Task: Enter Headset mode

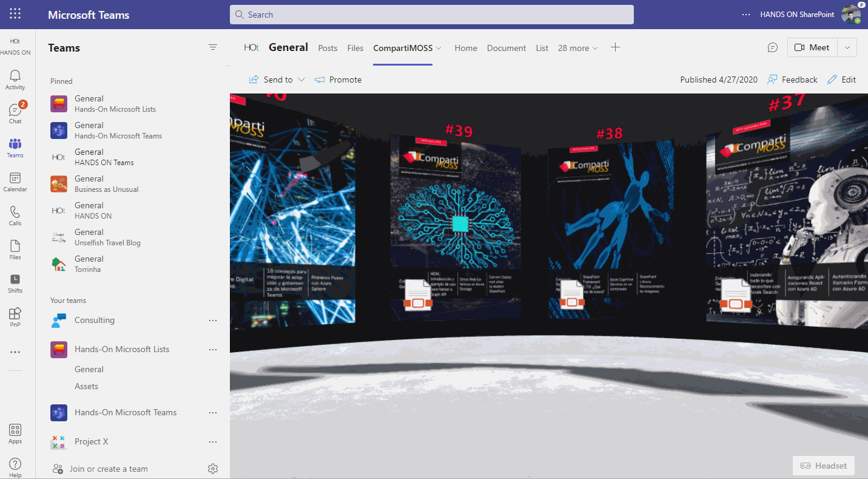Action: (824, 466)
